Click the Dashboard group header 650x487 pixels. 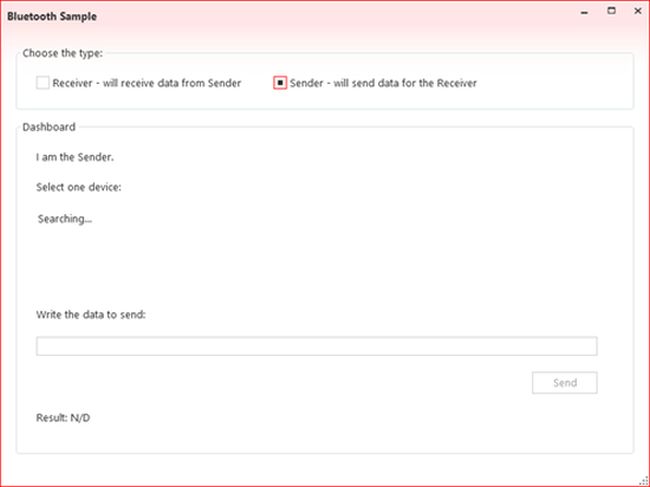pyautogui.click(x=49, y=127)
